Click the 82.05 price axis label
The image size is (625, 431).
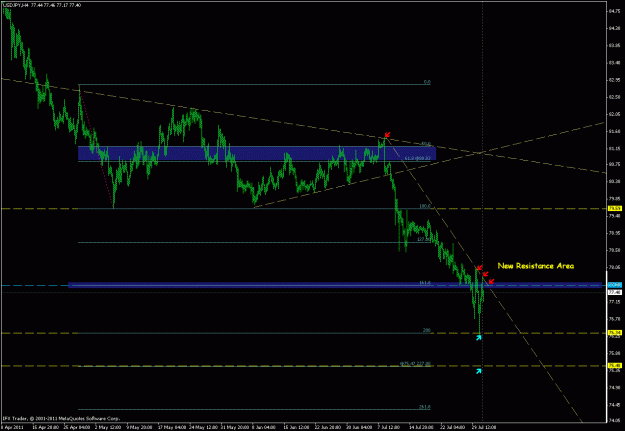(x=613, y=114)
